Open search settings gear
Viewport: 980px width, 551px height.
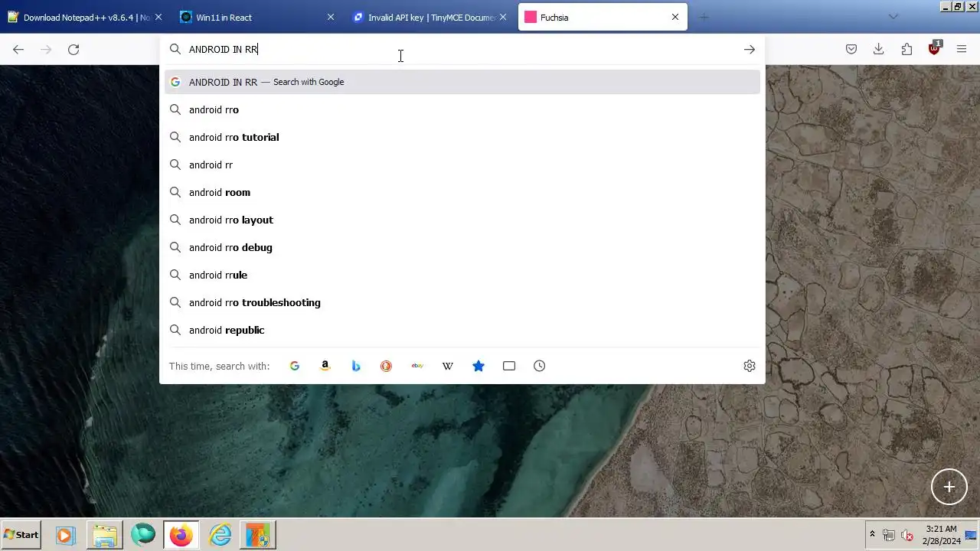click(x=750, y=366)
